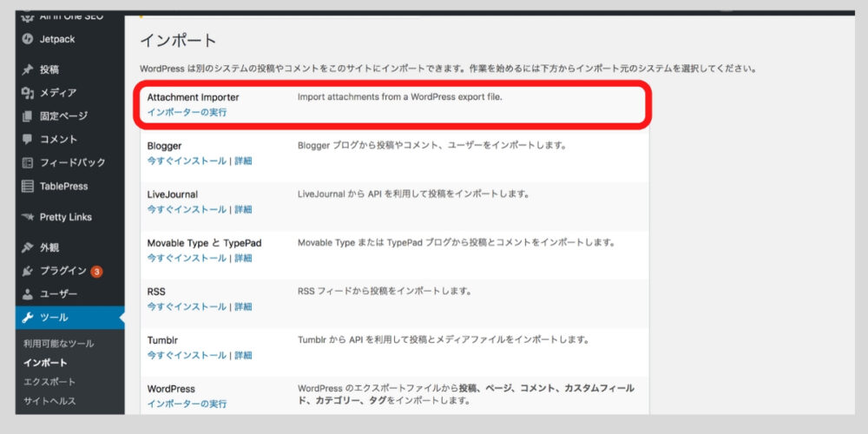Click 詳細 link under Blogger
This screenshot has height=434, width=868.
[x=243, y=161]
